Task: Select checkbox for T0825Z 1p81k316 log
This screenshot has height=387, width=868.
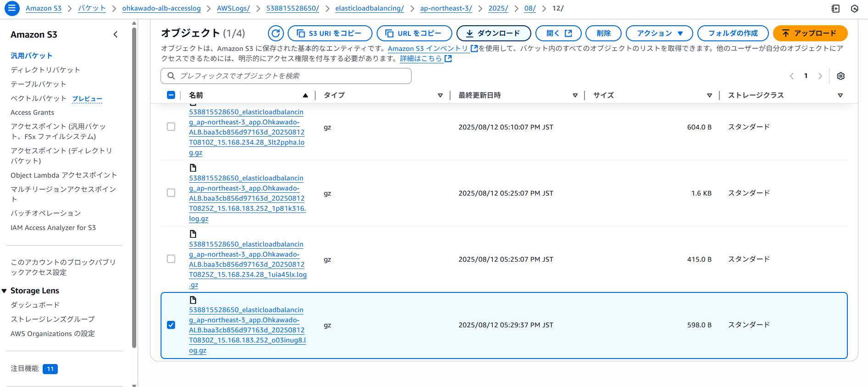Action: click(x=171, y=193)
